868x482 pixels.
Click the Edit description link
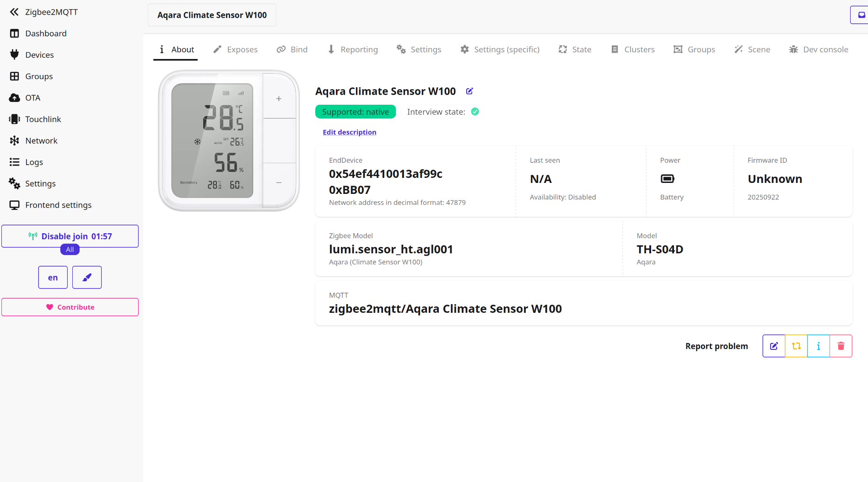click(350, 132)
